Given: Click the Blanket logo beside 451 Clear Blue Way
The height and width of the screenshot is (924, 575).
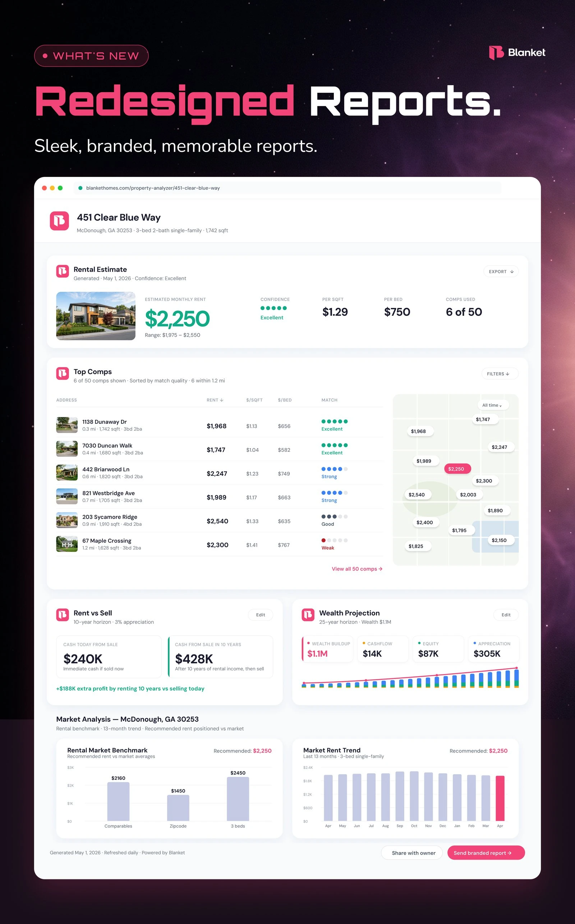Looking at the screenshot, I should [59, 221].
